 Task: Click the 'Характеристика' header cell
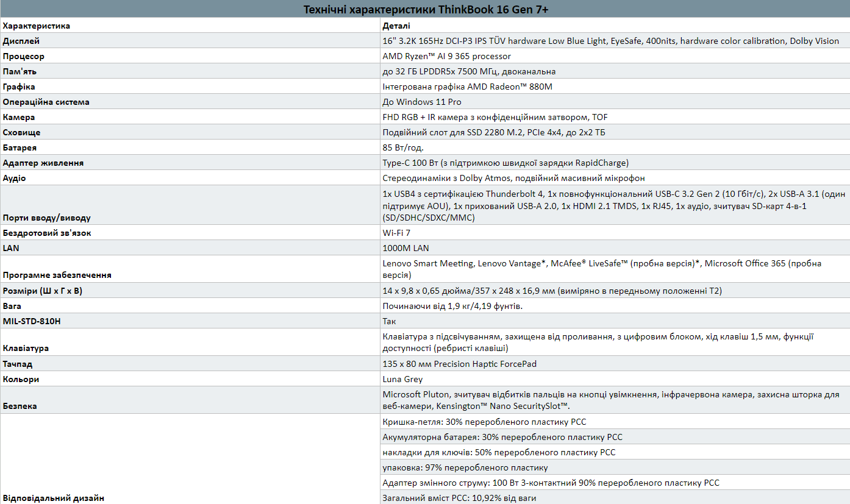coord(190,26)
